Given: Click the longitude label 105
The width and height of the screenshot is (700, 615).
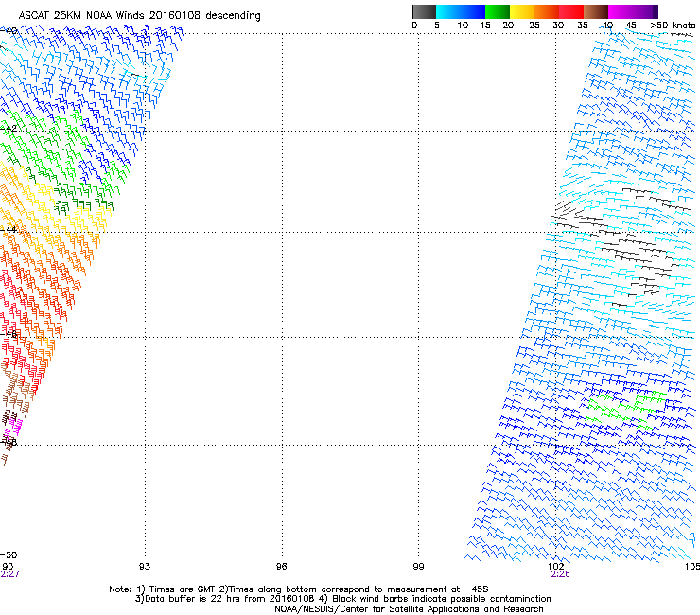Looking at the screenshot, I should click(x=692, y=567).
